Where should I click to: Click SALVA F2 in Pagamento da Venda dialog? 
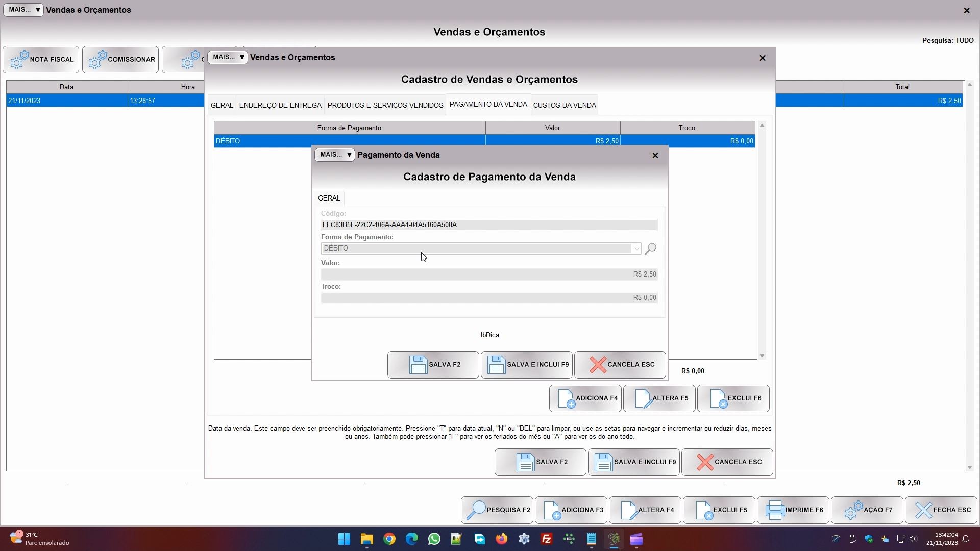coord(433,365)
